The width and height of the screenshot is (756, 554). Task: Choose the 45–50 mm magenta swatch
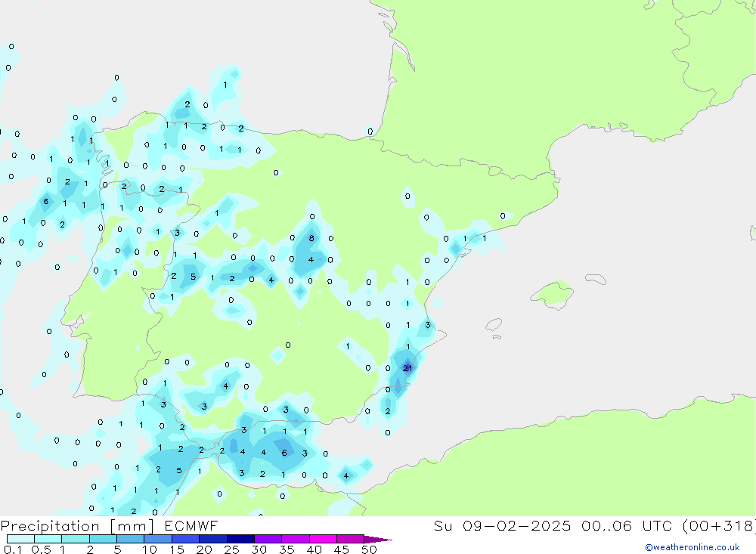tap(350, 539)
